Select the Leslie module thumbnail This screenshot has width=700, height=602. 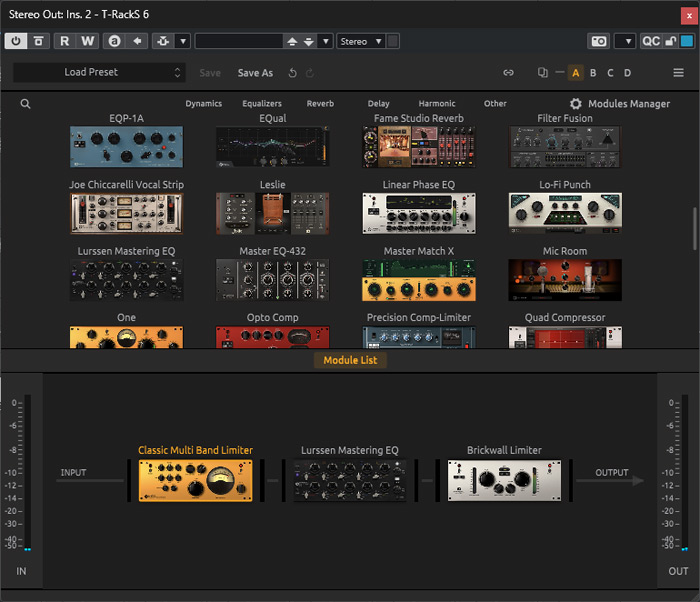[273, 213]
